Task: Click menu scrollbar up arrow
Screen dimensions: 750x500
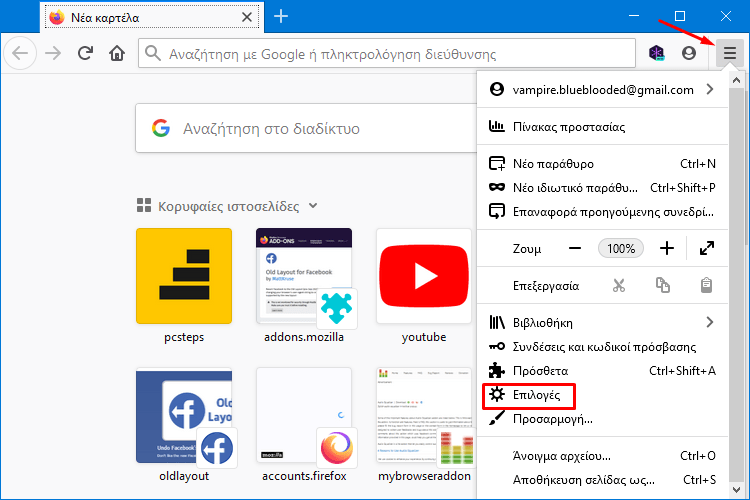Action: 736,80
